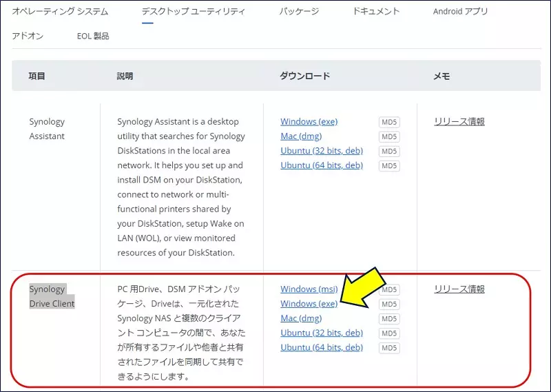Switch to the EOL 製品 tab
This screenshot has height=392, width=551.
click(93, 36)
